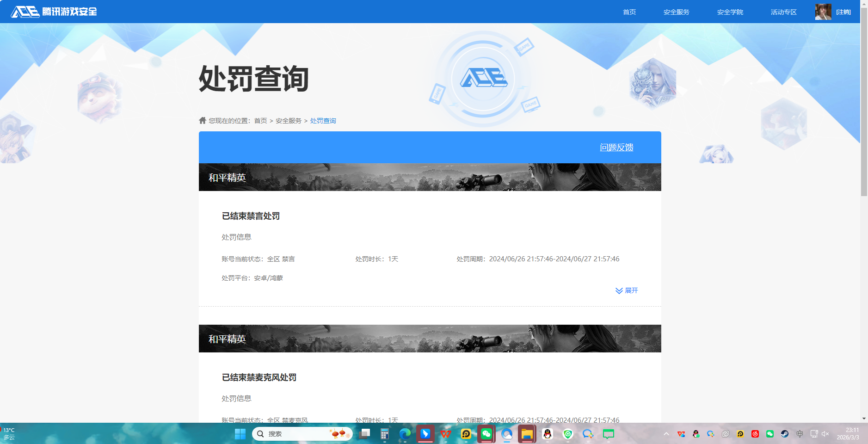This screenshot has width=868, height=444.
Task: Go to 活动专区 in top navigation
Action: point(783,12)
